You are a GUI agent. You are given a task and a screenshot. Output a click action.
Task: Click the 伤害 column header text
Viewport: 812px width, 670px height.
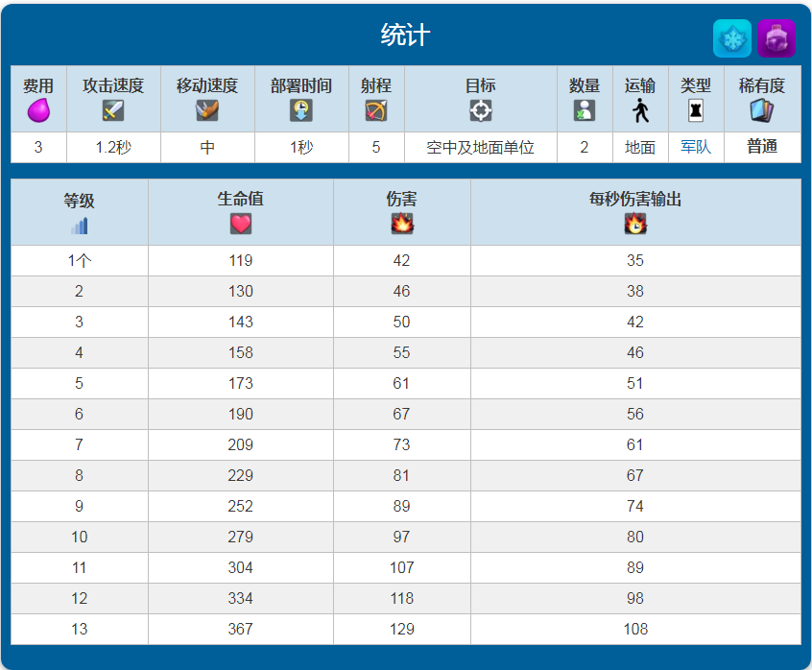[402, 199]
